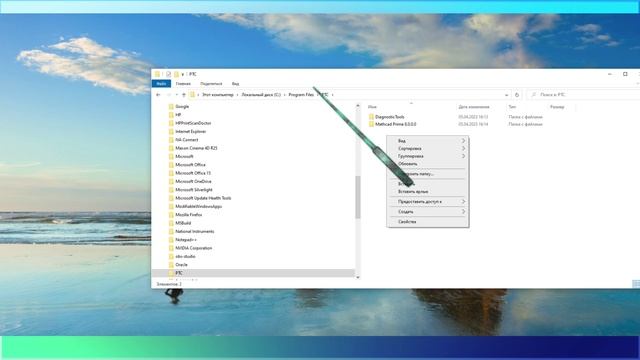640x360 pixels.
Task: Click the Oracle folder icon in the tree
Action: pos(171,265)
